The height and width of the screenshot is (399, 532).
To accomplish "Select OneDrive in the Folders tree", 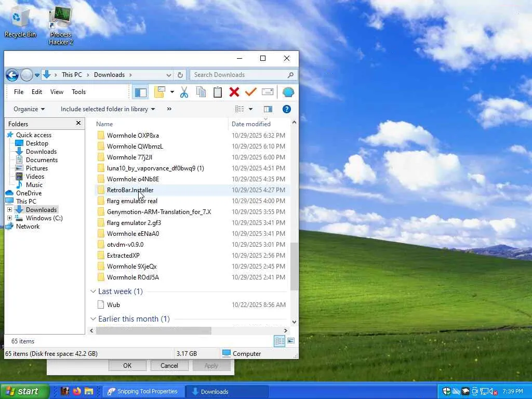I will click(x=29, y=193).
